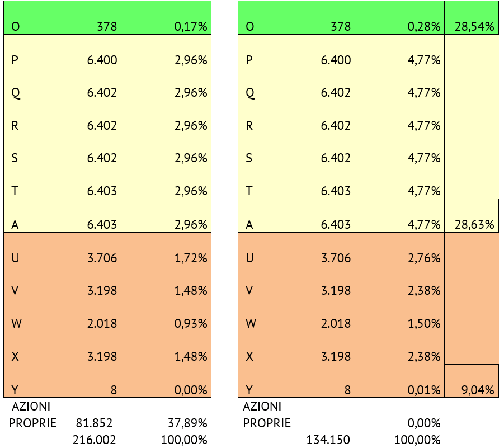Screen dimensions: 504x448
Task: Select the 100,00% total below 37,89%
Action: [x=184, y=440]
